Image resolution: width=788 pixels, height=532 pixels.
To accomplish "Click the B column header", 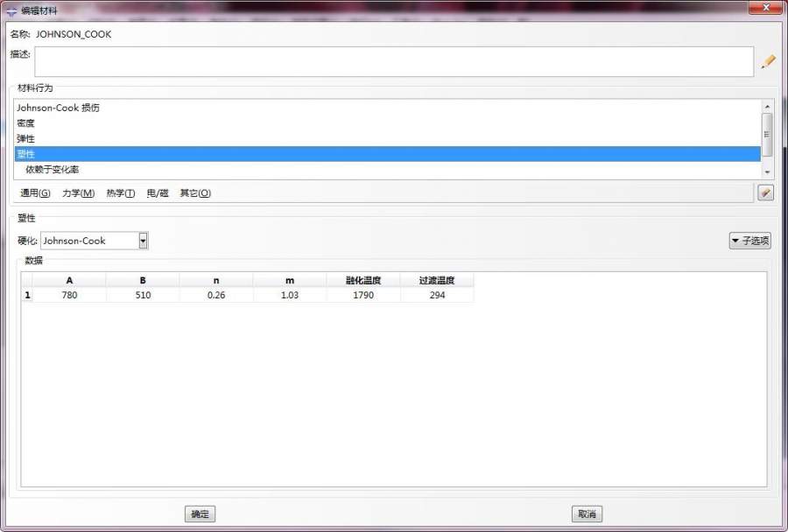I will pyautogui.click(x=143, y=280).
